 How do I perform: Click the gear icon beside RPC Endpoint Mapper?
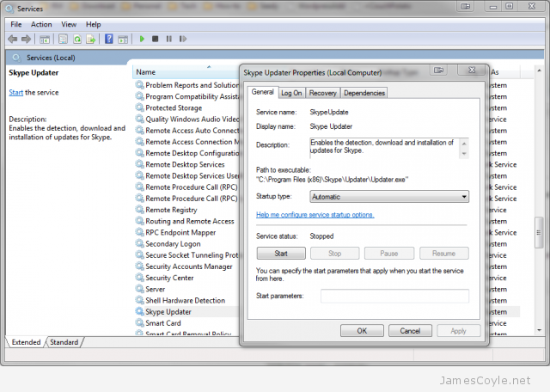(139, 232)
